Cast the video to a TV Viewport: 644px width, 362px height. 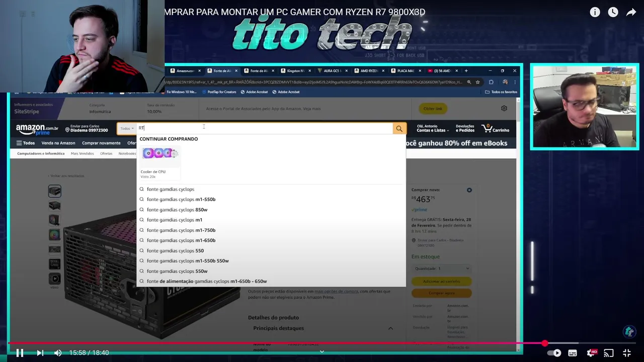tap(609, 353)
